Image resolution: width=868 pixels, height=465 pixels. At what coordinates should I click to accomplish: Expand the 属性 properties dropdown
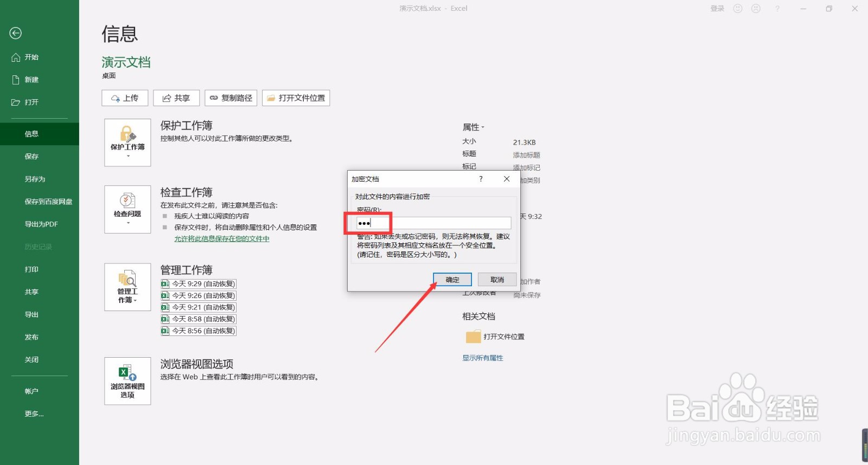(x=473, y=127)
